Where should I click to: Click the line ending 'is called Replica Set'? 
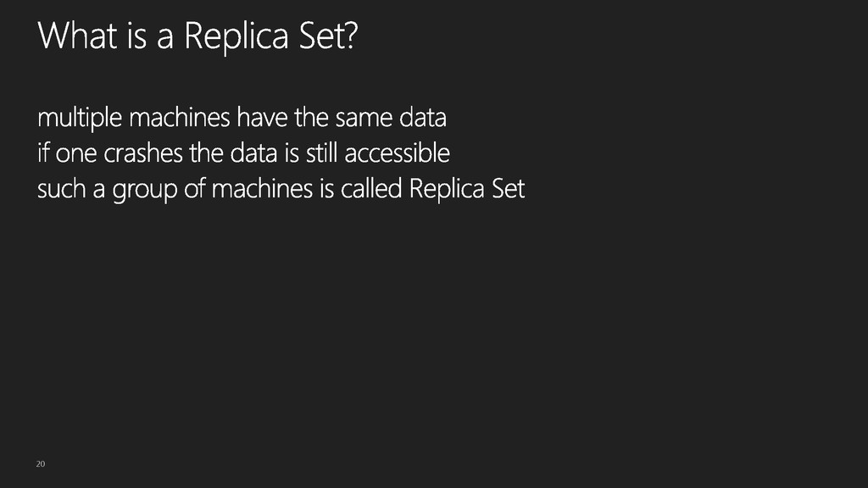[281, 189]
